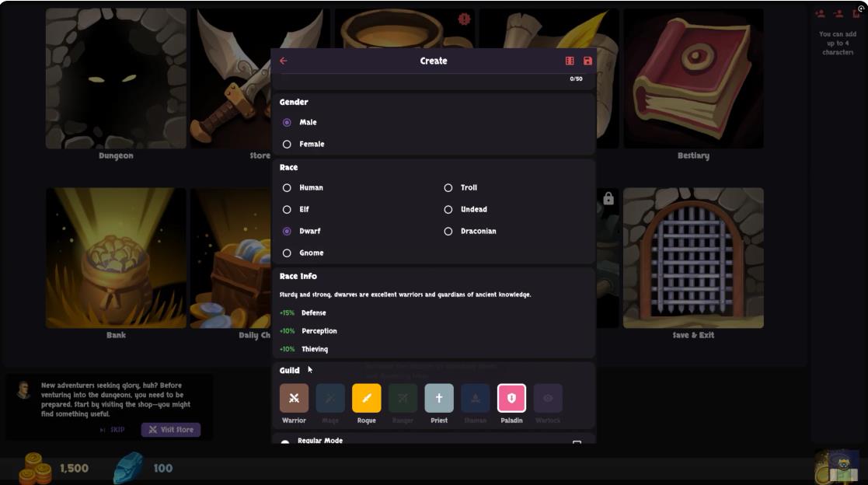Choose the Draconian race option

click(x=448, y=231)
